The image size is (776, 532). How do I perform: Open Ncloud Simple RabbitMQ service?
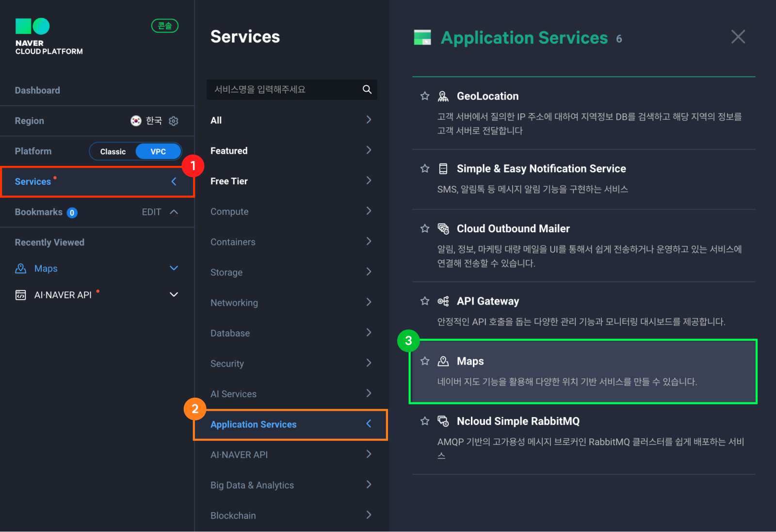click(518, 421)
